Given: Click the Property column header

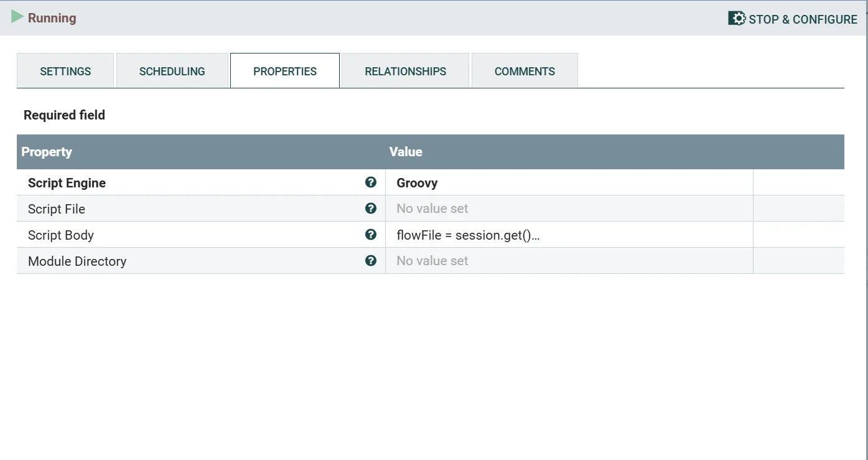Looking at the screenshot, I should [x=47, y=152].
